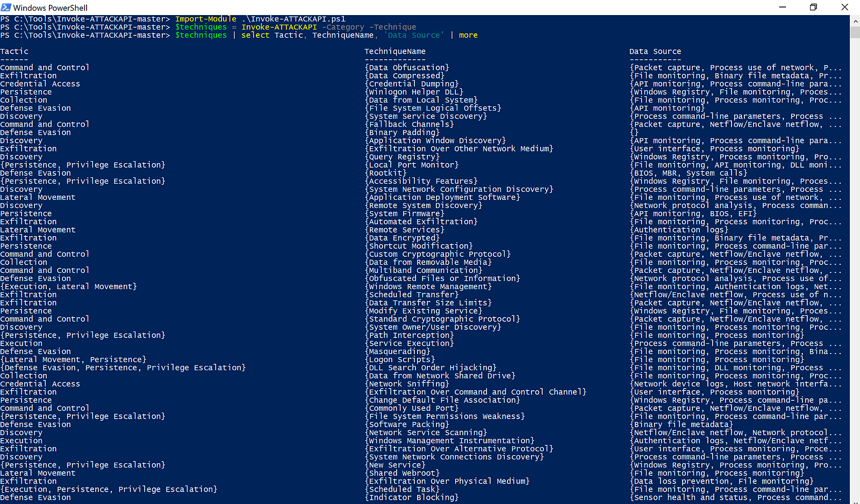This screenshot has width=860, height=504.
Task: Maximize the Windows PowerShell window
Action: click(x=813, y=7)
